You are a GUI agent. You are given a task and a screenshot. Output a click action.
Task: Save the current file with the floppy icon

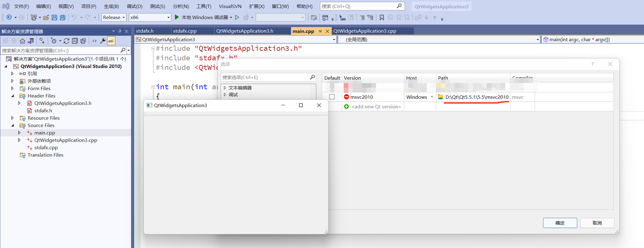[54, 17]
